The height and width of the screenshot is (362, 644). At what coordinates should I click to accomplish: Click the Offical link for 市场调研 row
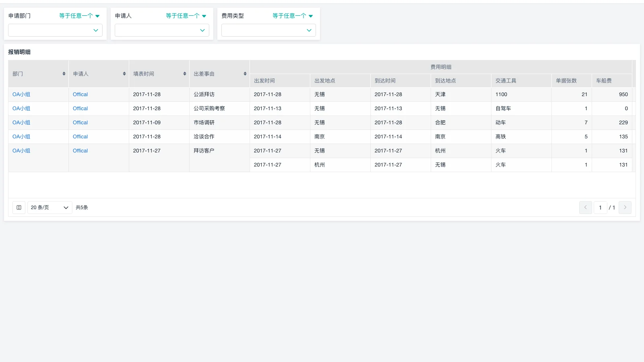point(80,122)
